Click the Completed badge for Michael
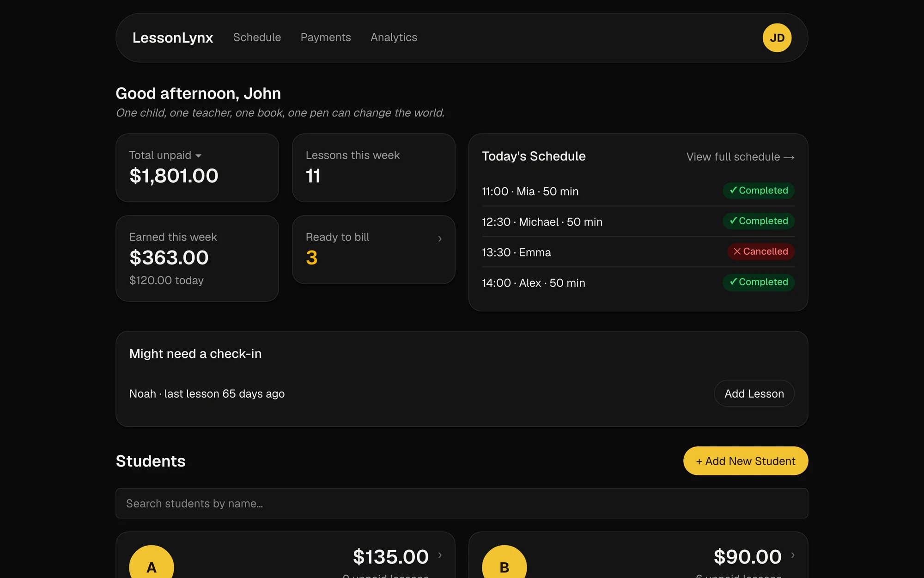 759,221
